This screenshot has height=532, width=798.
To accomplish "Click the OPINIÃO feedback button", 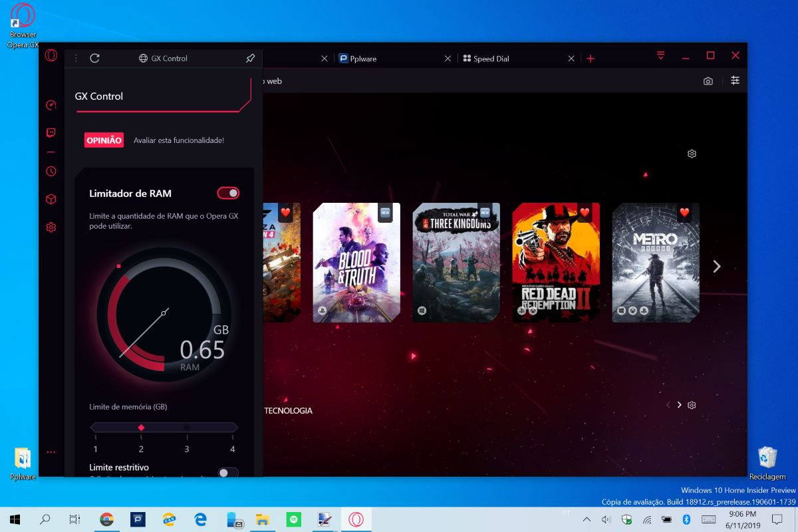I will point(104,140).
